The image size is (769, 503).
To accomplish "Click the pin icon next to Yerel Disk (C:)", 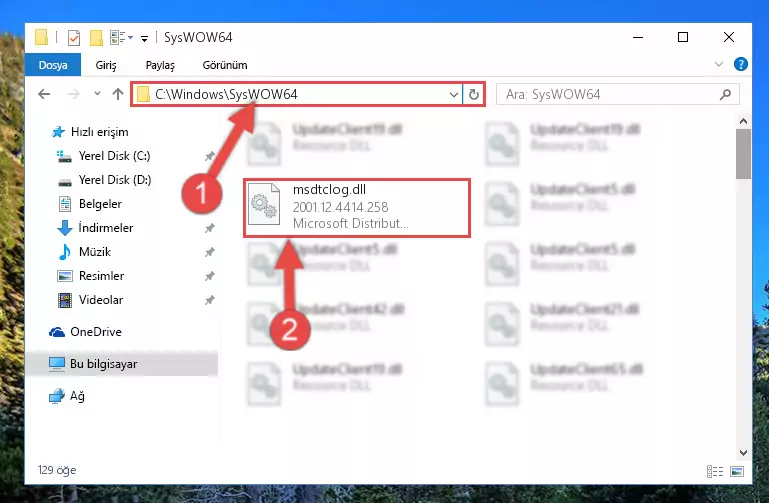I will tap(209, 156).
